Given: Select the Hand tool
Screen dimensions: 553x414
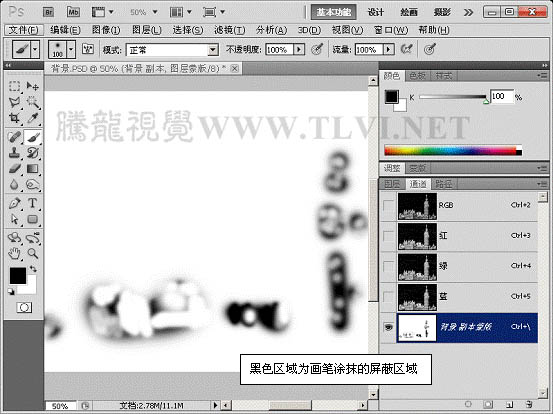Looking at the screenshot, I should (x=14, y=253).
